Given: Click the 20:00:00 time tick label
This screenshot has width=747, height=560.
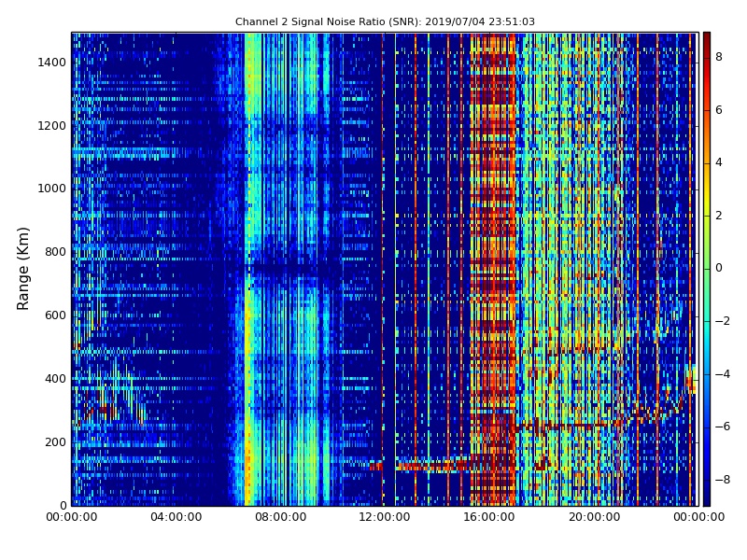Looking at the screenshot, I should [594, 517].
